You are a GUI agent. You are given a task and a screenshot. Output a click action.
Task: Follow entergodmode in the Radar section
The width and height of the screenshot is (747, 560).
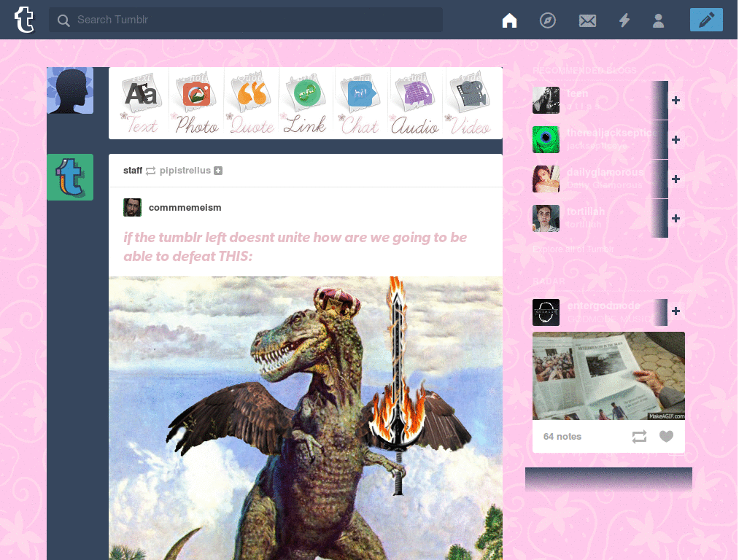click(676, 311)
